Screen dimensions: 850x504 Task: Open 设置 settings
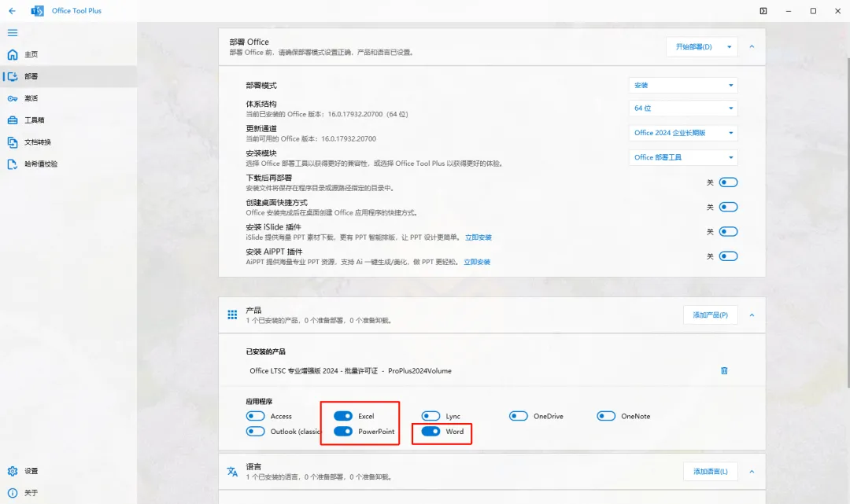(68, 471)
